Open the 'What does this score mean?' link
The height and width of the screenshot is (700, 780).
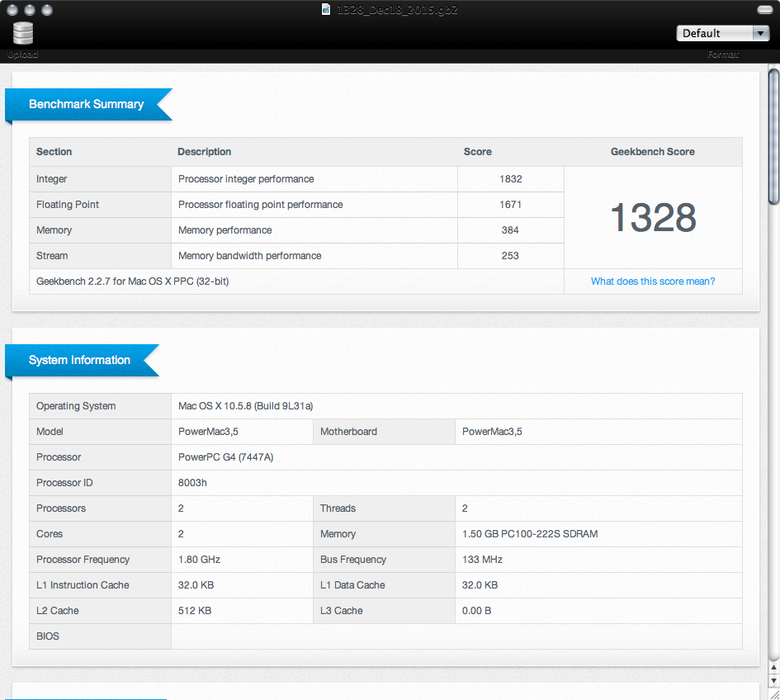point(653,281)
